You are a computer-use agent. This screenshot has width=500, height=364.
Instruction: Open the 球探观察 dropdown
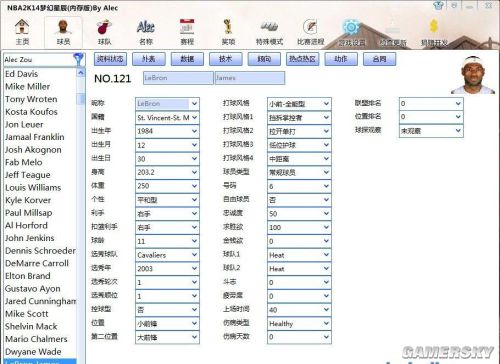(x=431, y=131)
